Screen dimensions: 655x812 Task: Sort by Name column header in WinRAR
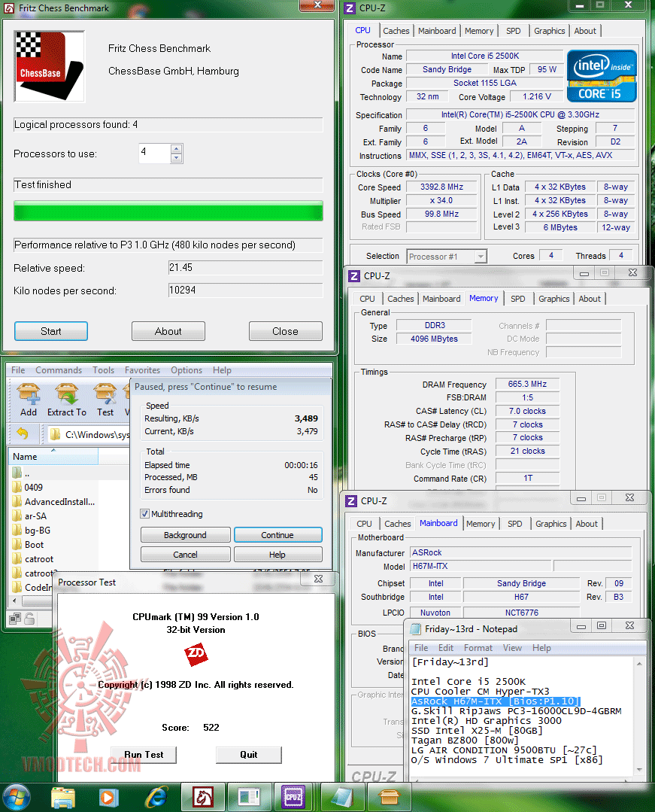click(53, 456)
